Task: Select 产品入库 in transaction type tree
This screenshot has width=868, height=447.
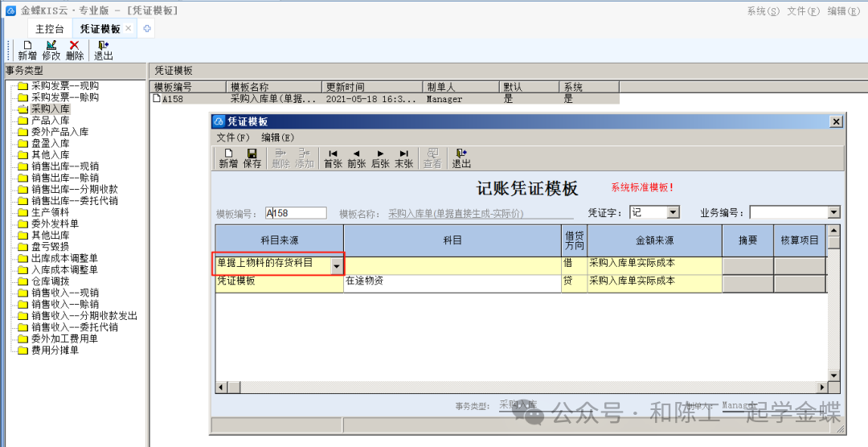Action: click(x=50, y=120)
